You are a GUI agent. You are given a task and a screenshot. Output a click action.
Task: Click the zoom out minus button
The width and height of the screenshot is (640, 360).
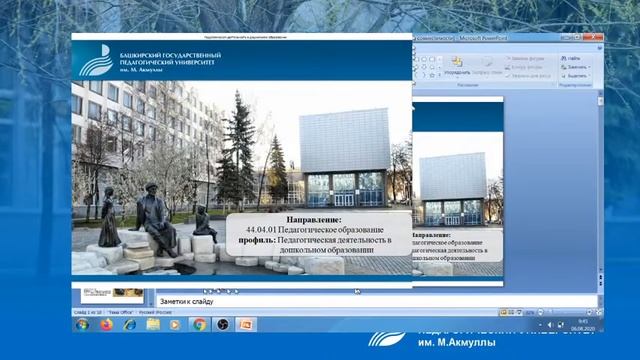pos(540,312)
